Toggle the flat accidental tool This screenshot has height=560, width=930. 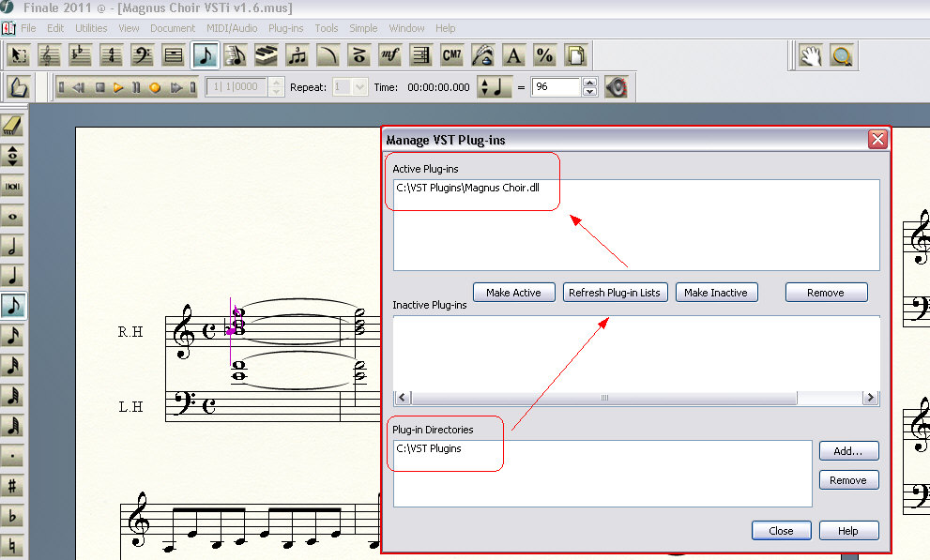point(12,516)
